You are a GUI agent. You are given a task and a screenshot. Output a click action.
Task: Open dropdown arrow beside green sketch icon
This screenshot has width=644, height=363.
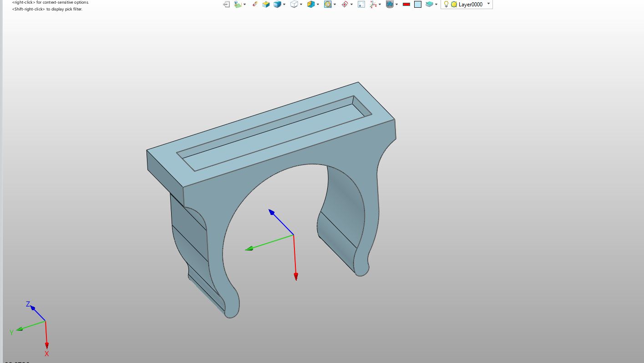(245, 5)
